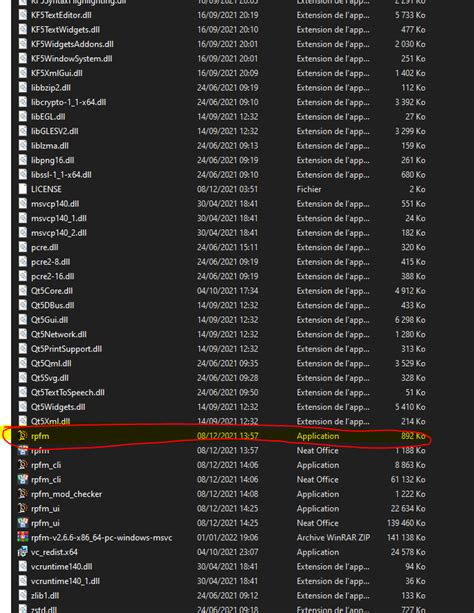Click the rpfm_ui Neat Office file icon
Image resolution: width=474 pixels, height=613 pixels.
[23, 523]
